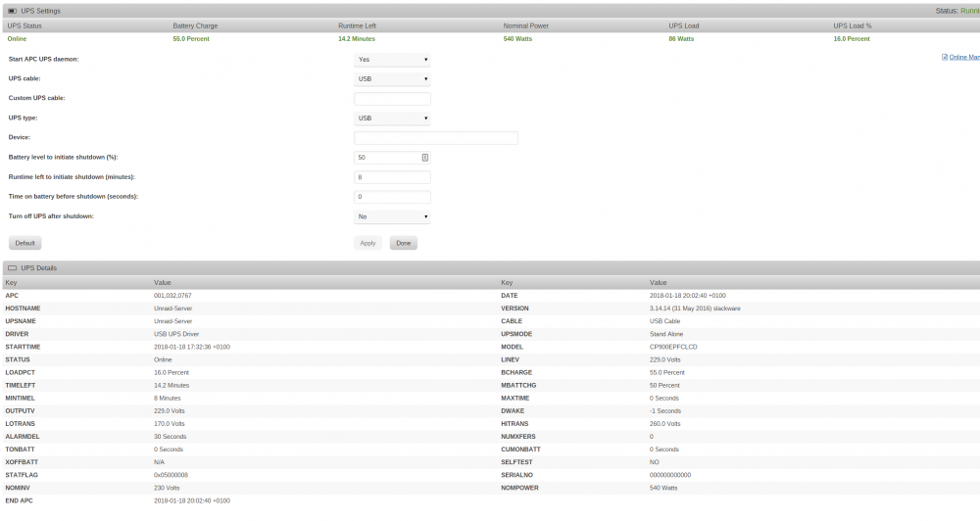Screen dimensions: 980x521
Task: Click the UPS Settings battery icon
Action: coord(12,11)
